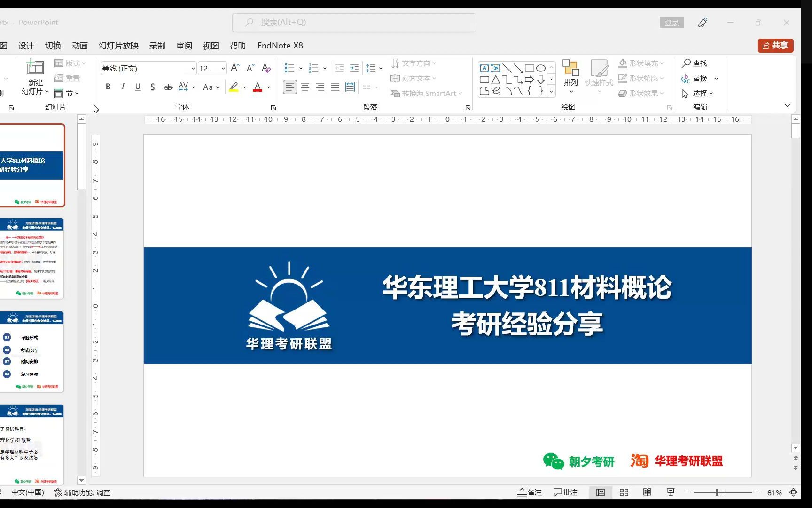812x508 pixels.
Task: Open the pen drawing mode icon
Action: [x=703, y=23]
